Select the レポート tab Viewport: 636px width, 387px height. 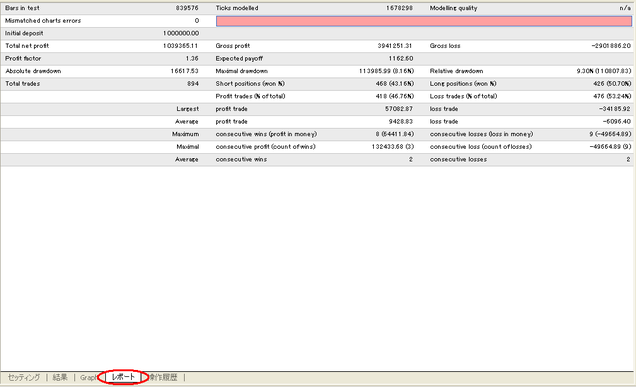(123, 377)
